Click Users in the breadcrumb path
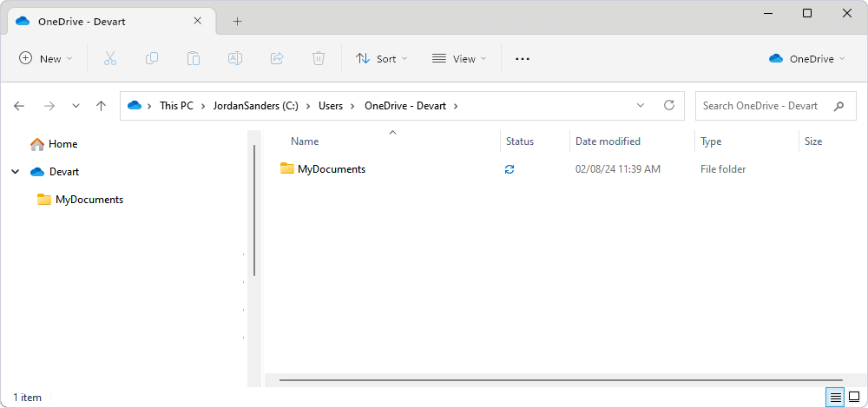868x408 pixels. 331,106
